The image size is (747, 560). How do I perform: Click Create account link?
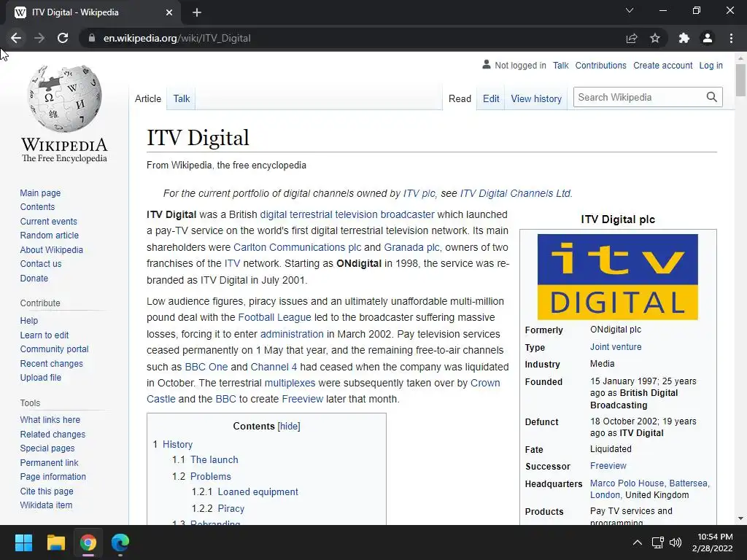pyautogui.click(x=662, y=65)
